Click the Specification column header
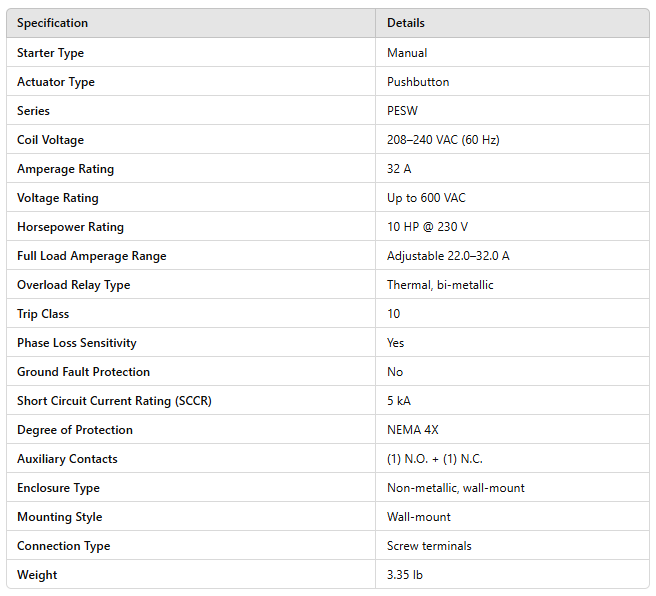Viewport: 656px width, 596px height. click(x=52, y=23)
